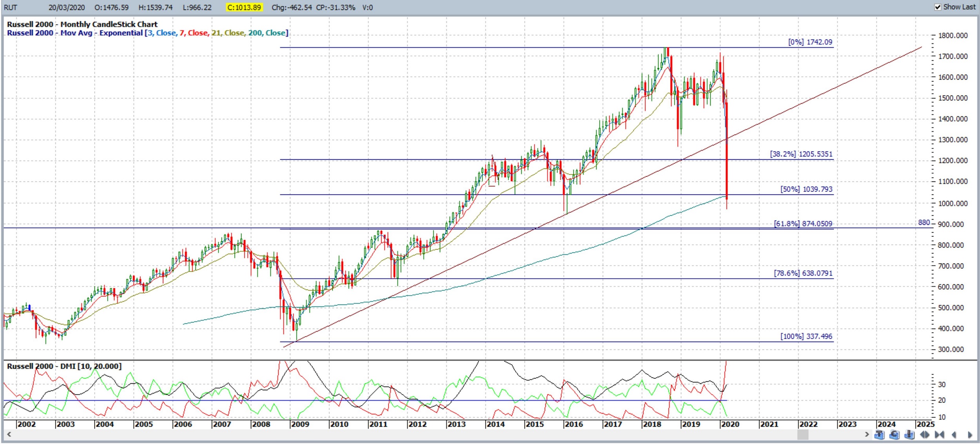Click the expand horizontally arrows icon

[x=924, y=435]
